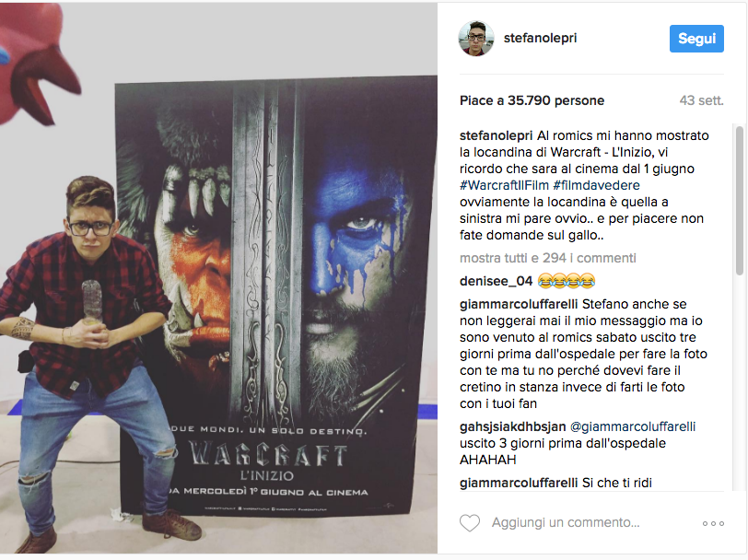Click Piace a 35.790 persone likes count
The height and width of the screenshot is (560, 748).
tap(532, 100)
